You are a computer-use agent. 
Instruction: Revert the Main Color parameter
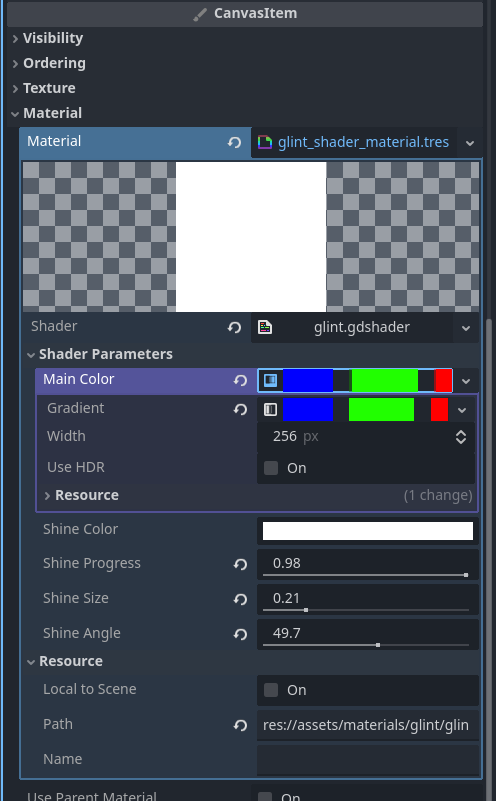[x=241, y=381]
